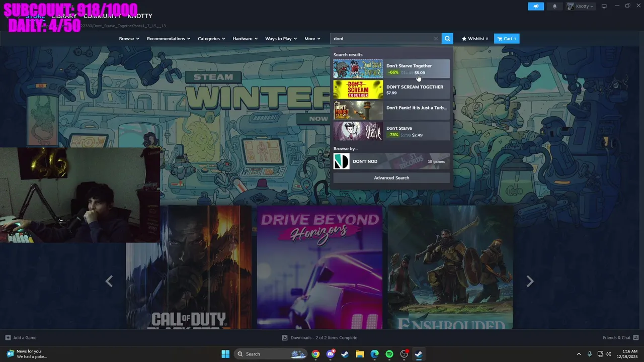Open Advanced Search
This screenshot has width=644, height=362.
(x=391, y=177)
